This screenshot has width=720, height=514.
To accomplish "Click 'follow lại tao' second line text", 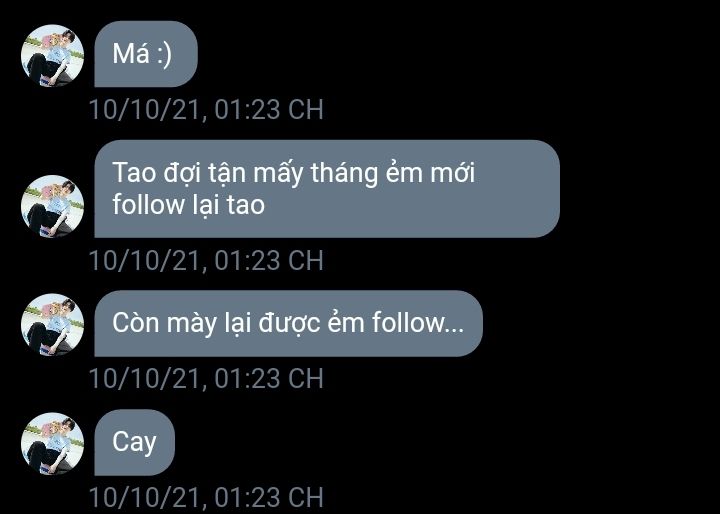I will point(189,204).
